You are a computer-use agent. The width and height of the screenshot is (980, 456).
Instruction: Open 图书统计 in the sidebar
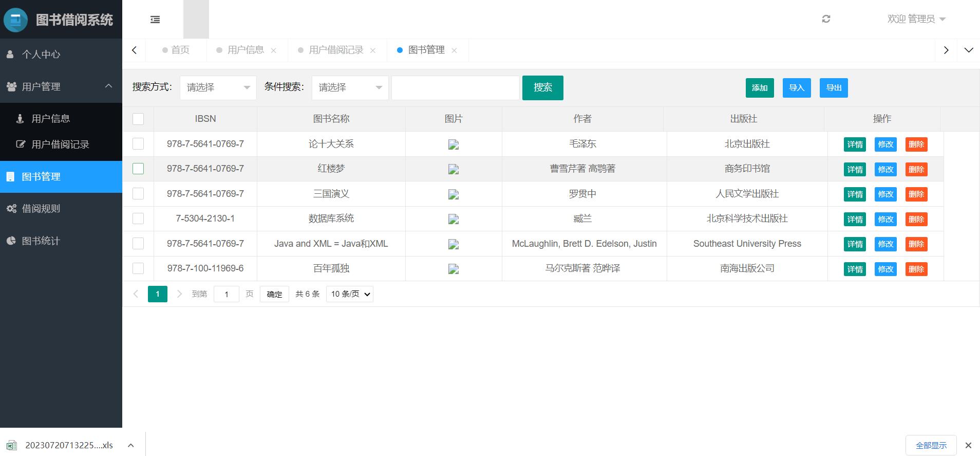coord(61,241)
